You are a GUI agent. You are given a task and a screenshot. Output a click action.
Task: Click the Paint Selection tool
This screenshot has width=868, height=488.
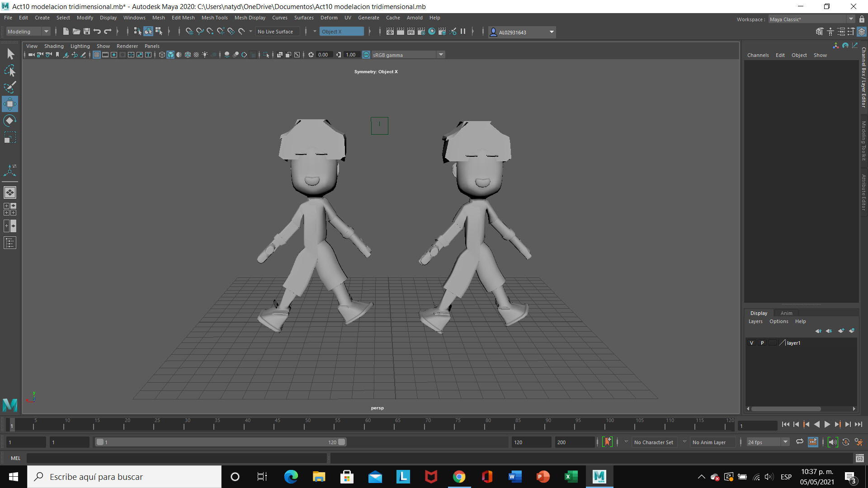click(10, 87)
